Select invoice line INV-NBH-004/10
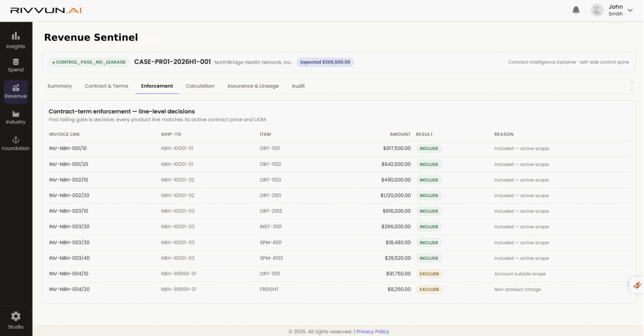This screenshot has height=336, width=644. point(69,274)
